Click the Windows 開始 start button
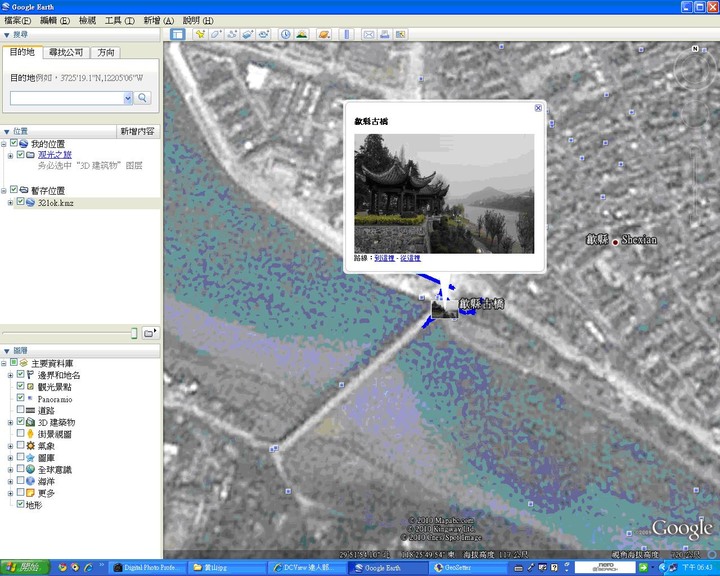The width and height of the screenshot is (720, 576). (25, 568)
